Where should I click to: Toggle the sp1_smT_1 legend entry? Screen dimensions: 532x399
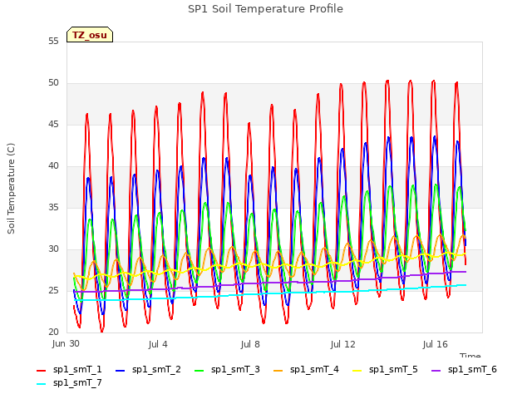[x=69, y=370]
